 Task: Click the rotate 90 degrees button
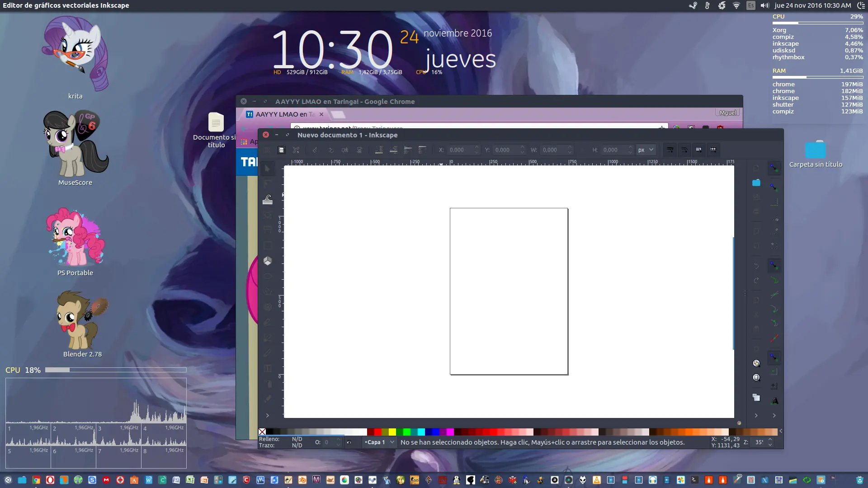331,150
